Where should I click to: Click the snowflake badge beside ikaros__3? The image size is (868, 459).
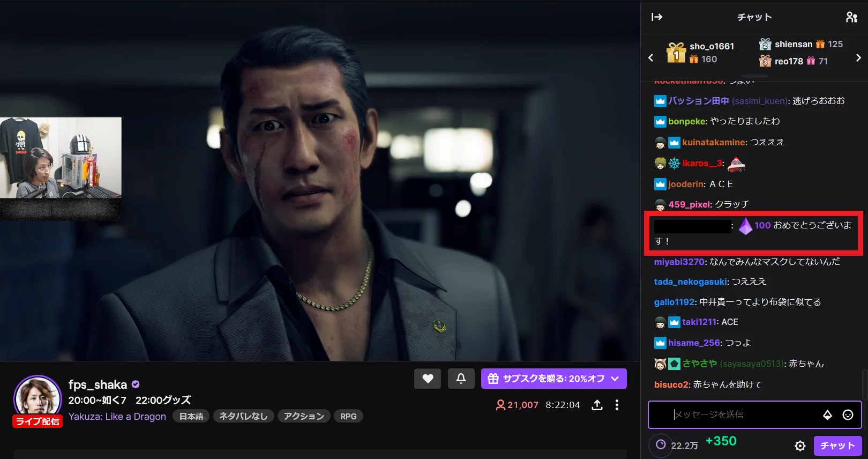(674, 164)
